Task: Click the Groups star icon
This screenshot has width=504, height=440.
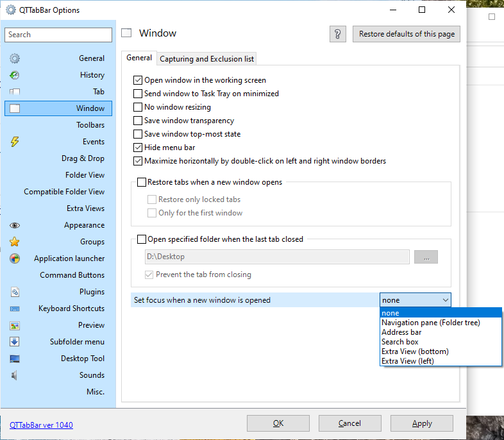Action: point(15,242)
